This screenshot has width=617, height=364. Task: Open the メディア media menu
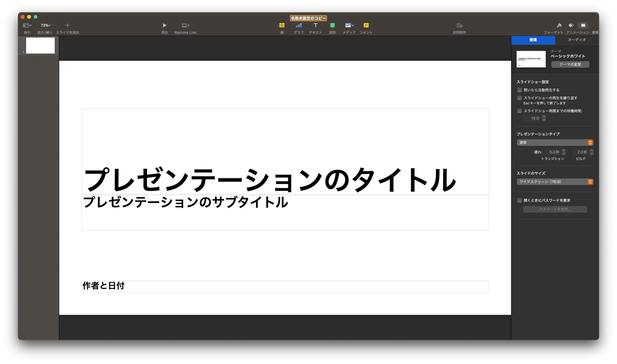(349, 25)
